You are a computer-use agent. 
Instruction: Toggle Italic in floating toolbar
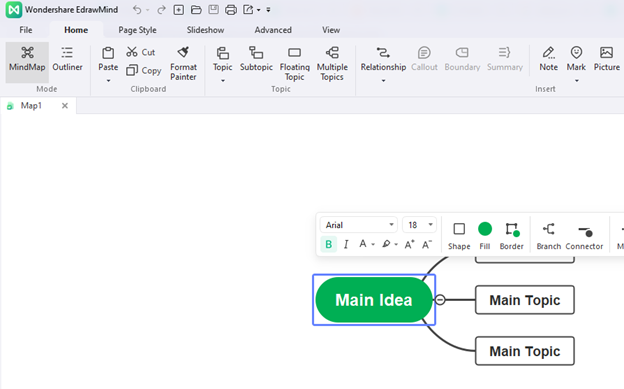coord(346,244)
